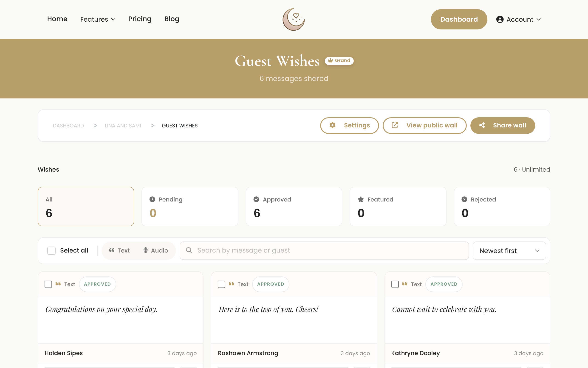Image resolution: width=588 pixels, height=368 pixels.
Task: Tick the Select all checkbox
Action: pyautogui.click(x=51, y=250)
